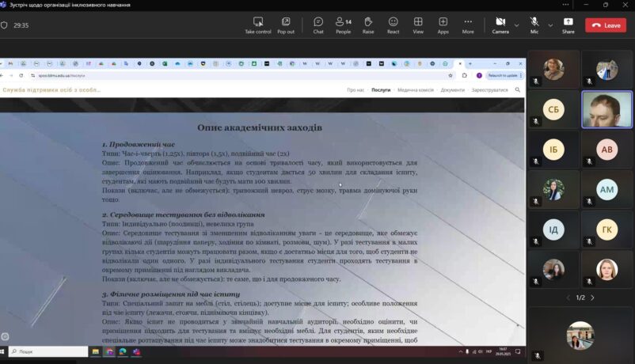Open the Документи menu item

point(453,90)
